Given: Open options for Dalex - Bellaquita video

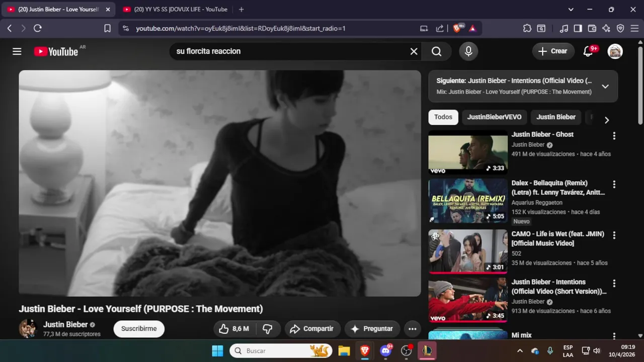Looking at the screenshot, I should click(x=614, y=185).
